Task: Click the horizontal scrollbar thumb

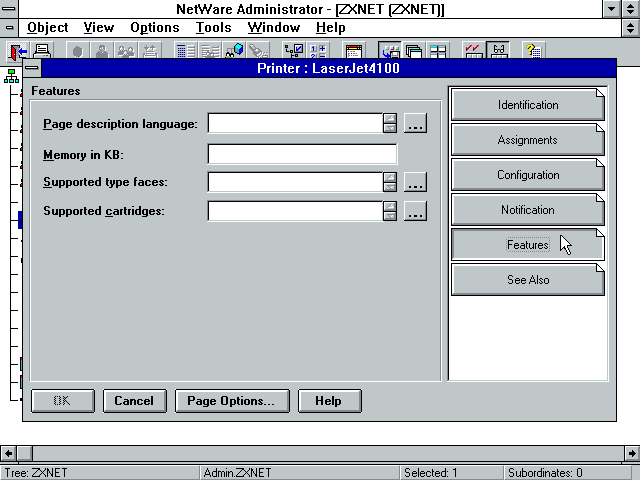Action: (x=24, y=453)
